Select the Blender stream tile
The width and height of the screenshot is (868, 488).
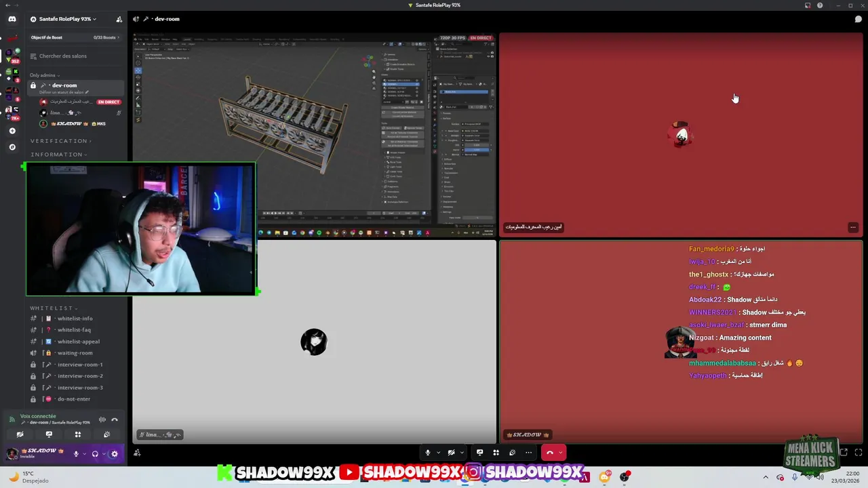point(314,135)
